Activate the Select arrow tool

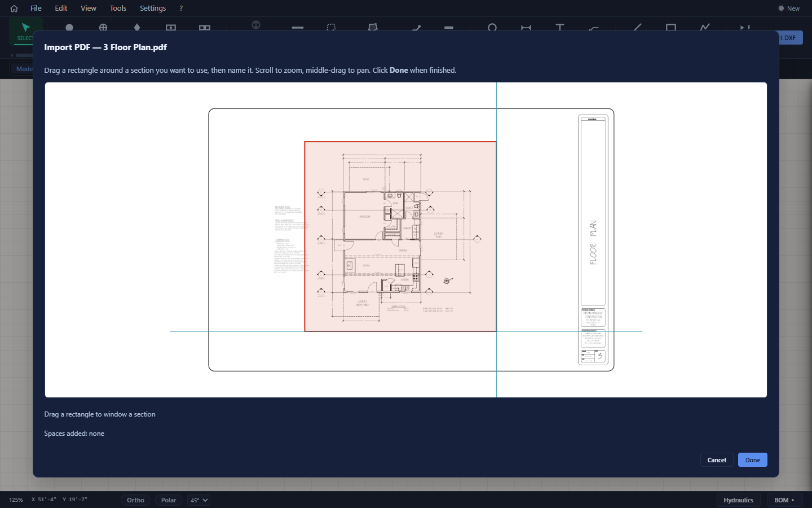click(25, 30)
